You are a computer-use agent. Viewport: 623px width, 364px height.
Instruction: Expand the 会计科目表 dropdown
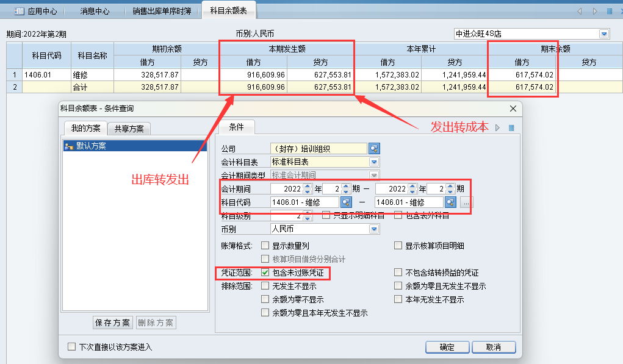(374, 162)
